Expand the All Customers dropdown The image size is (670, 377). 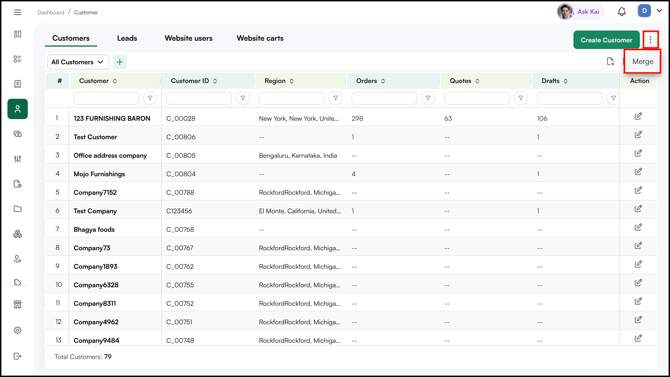[x=78, y=62]
